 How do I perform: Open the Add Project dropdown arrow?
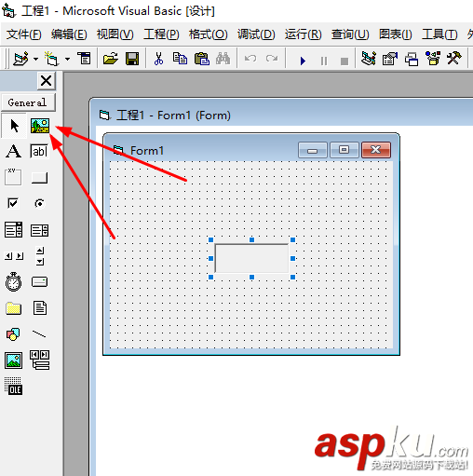[x=36, y=59]
